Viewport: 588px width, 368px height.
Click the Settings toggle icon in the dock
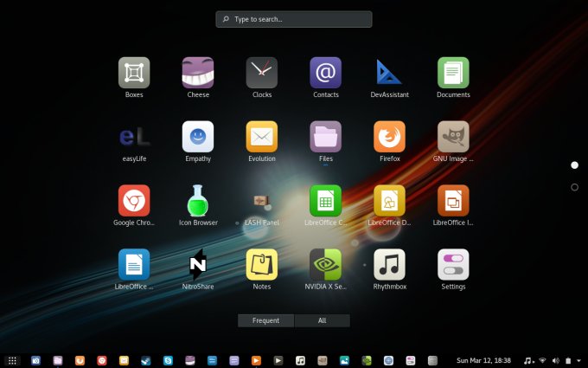click(x=411, y=360)
